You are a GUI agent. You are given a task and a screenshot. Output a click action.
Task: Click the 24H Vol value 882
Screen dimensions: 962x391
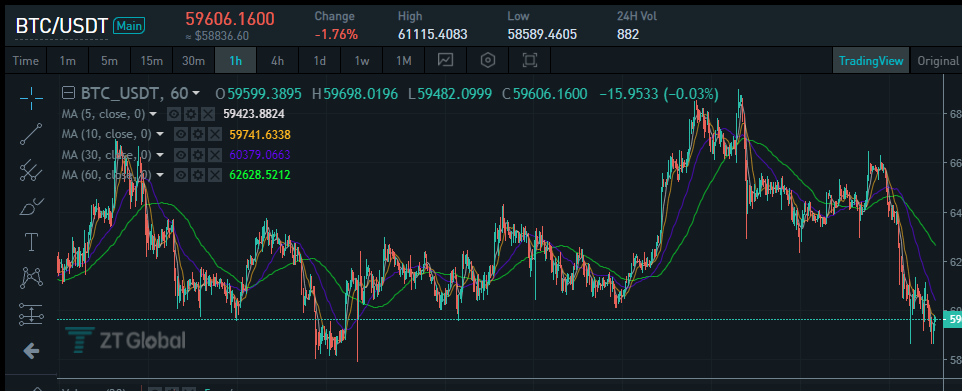point(628,34)
